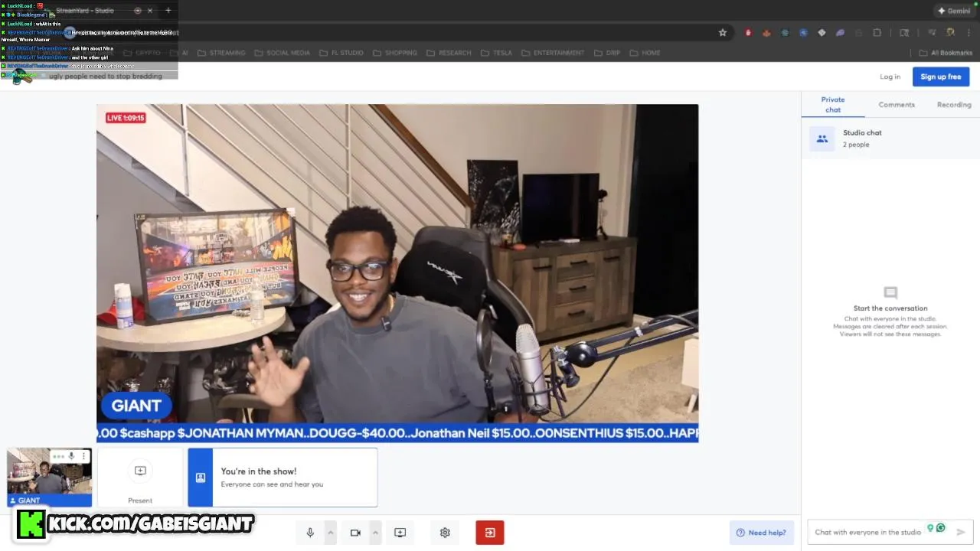Screen dimensions: 980x551
Task: Open SHOPPING bookmarks folder
Action: coord(395,53)
